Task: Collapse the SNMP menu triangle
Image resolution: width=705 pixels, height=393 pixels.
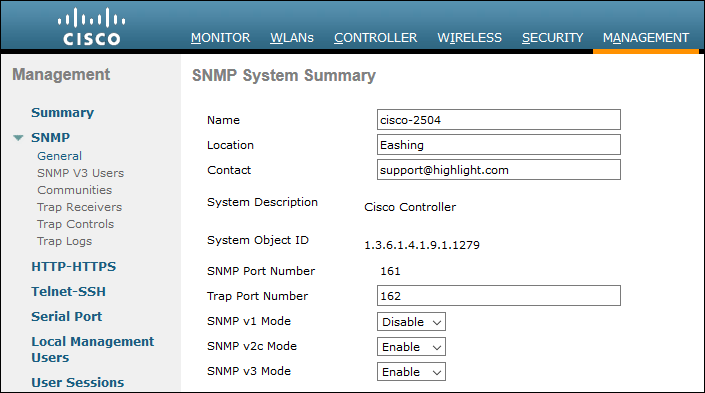Action: [18, 138]
